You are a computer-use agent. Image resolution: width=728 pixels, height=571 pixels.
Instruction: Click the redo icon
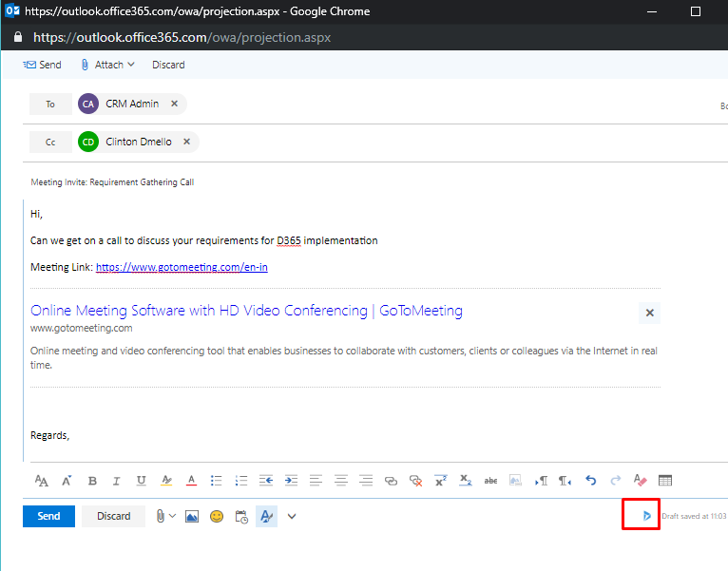[616, 481]
